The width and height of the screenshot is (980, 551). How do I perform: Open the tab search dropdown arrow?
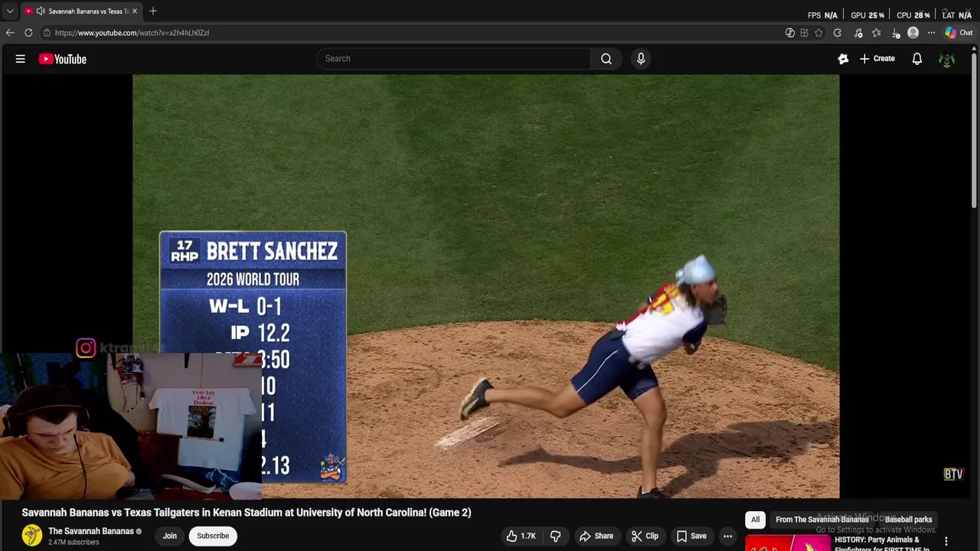(10, 11)
